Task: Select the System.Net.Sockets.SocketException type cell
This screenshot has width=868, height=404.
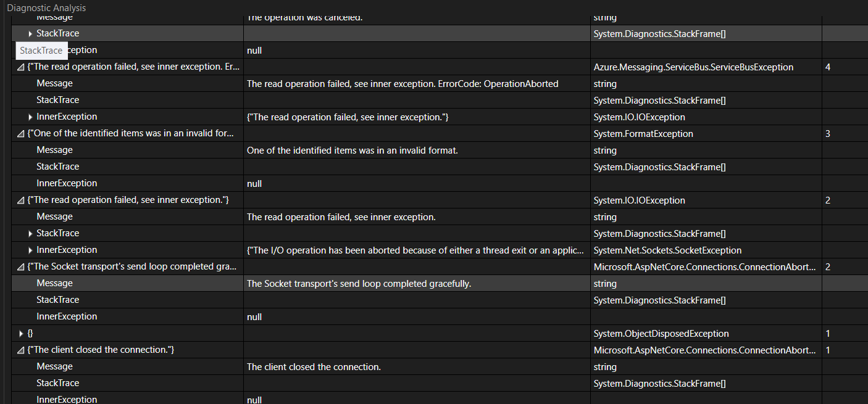Action: 667,250
